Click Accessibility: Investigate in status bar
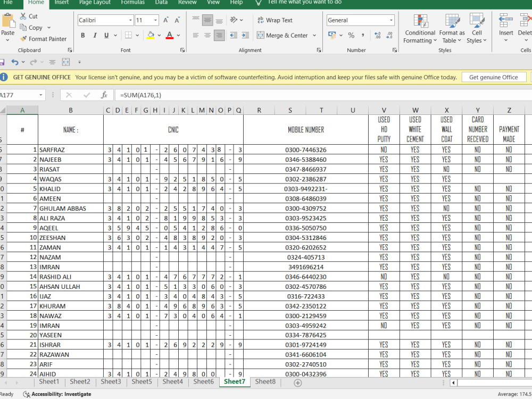Image resolution: width=532 pixels, height=399 pixels. 57,394
